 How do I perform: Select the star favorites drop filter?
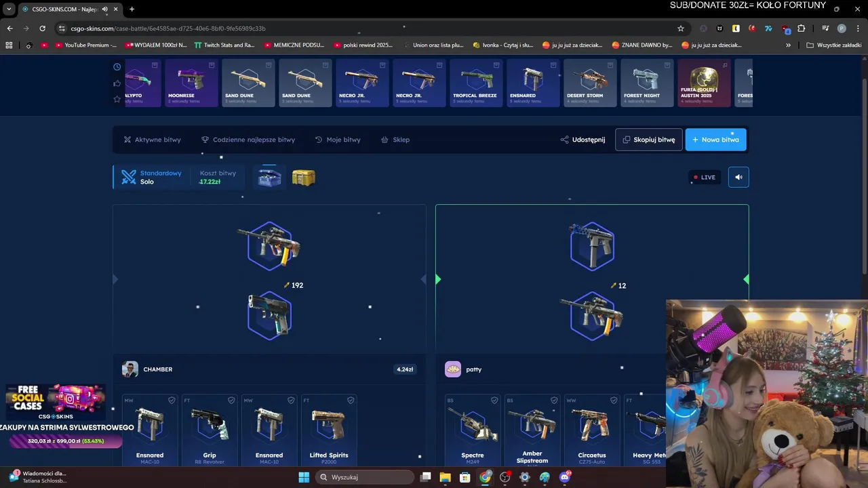117,99
